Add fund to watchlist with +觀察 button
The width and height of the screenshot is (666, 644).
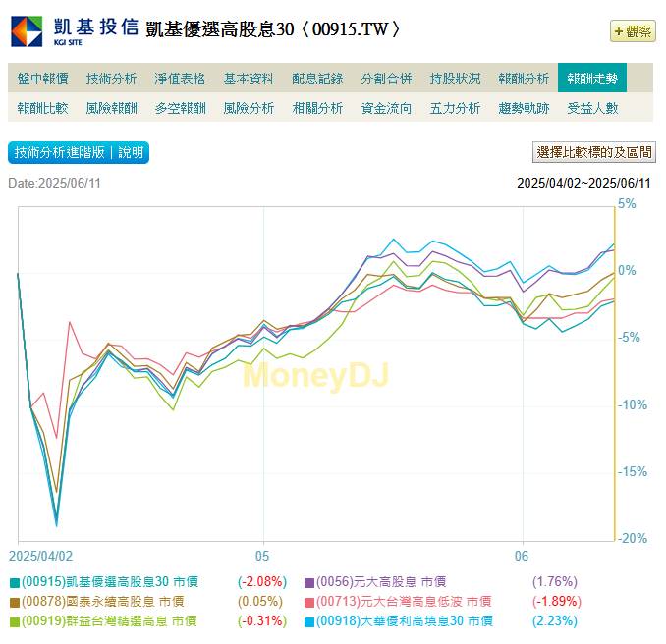(633, 31)
